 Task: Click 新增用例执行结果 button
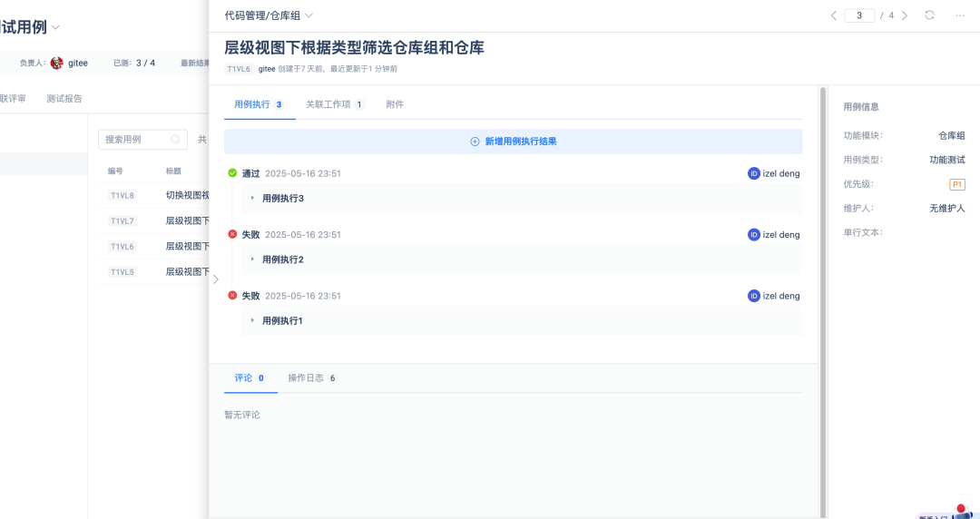(x=513, y=142)
